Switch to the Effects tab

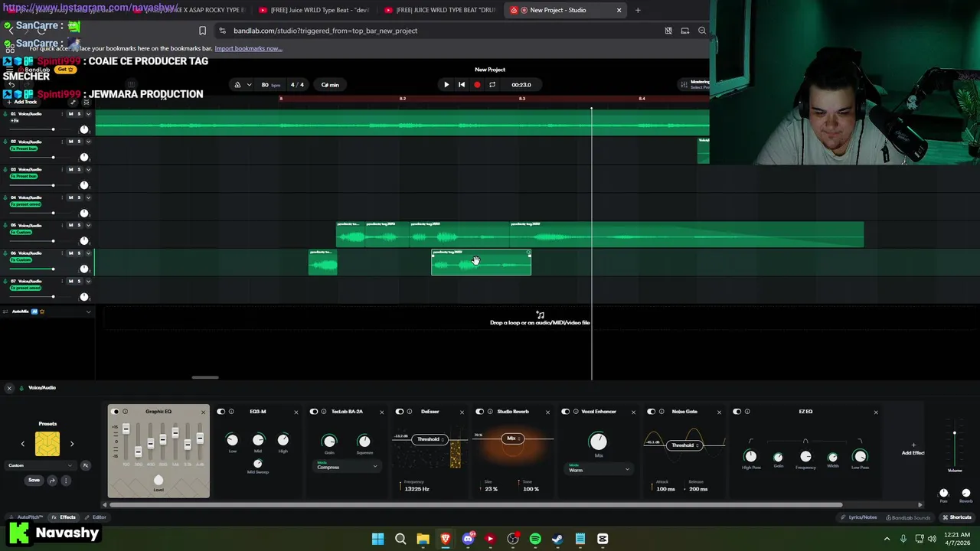pos(64,517)
